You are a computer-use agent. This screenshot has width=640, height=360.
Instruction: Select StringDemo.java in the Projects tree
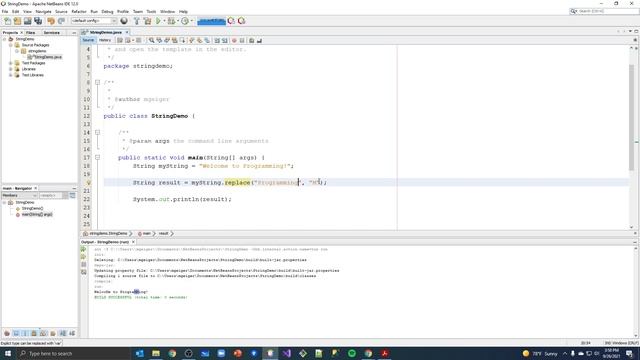[x=47, y=57]
